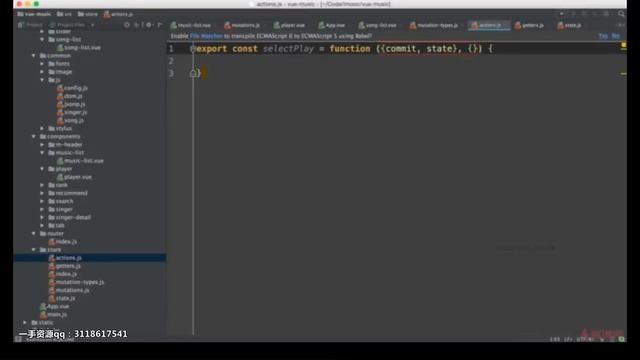Switch to the state.js editor tab
Screen dimensions: 640x360
(570, 25)
